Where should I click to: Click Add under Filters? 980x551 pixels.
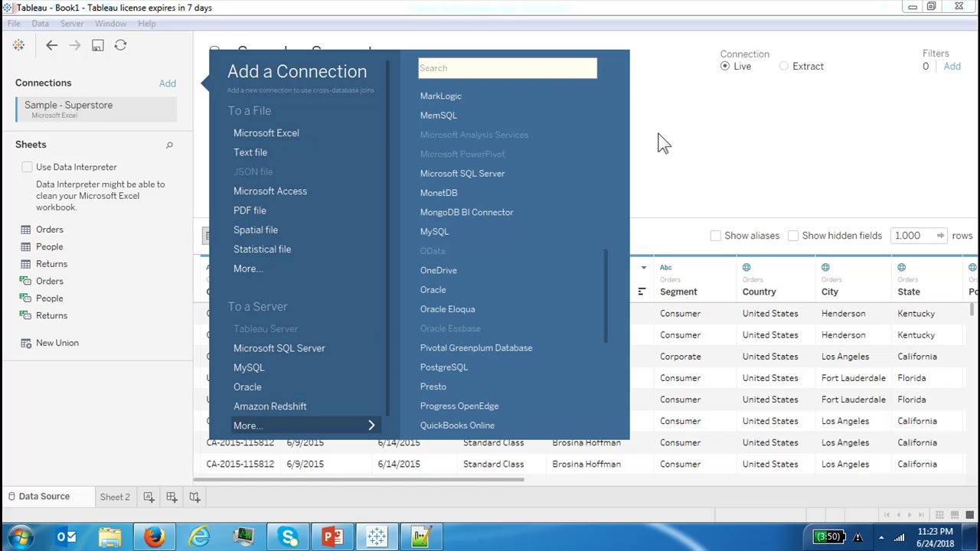952,67
